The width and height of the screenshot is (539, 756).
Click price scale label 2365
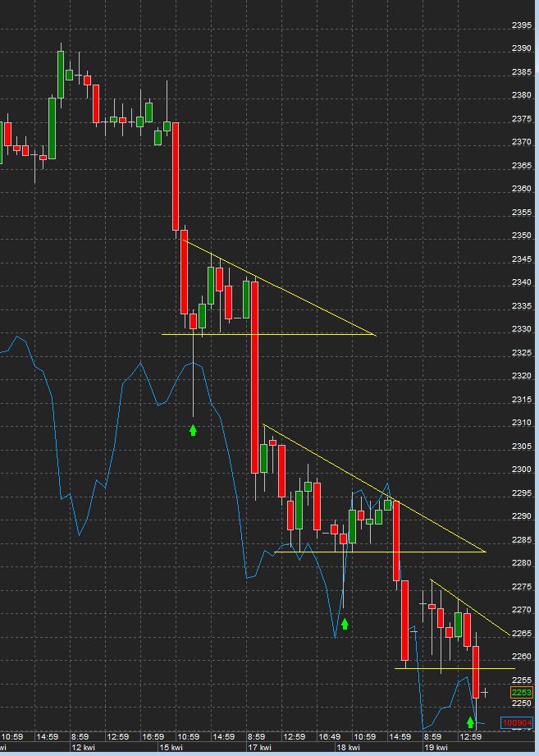522,166
